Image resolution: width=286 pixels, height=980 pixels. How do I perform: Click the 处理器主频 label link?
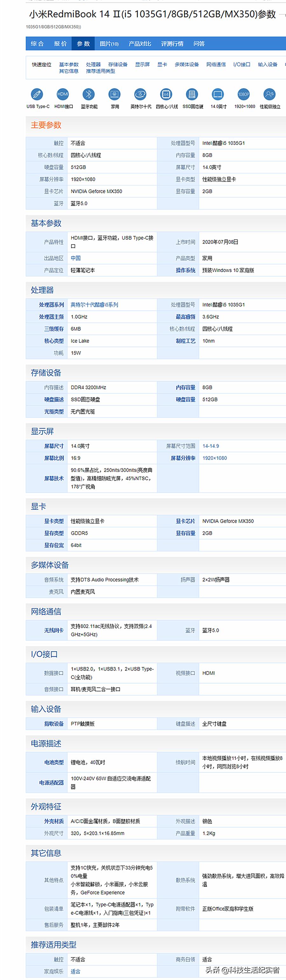51,317
